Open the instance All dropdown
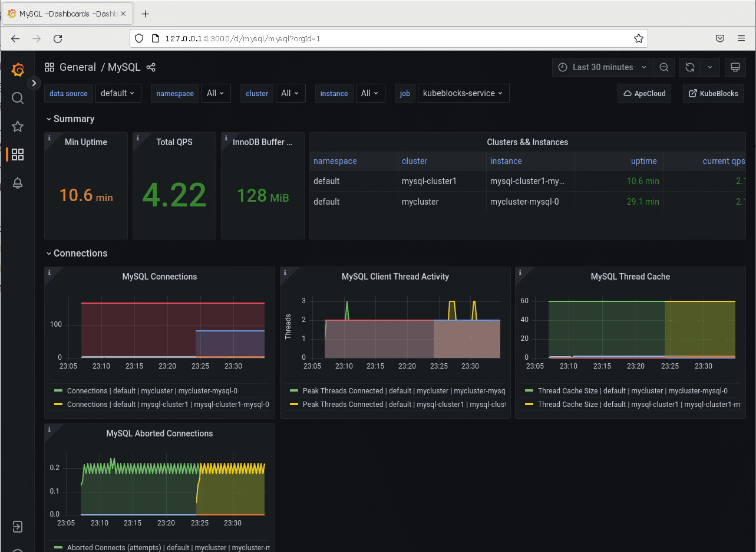The width and height of the screenshot is (756, 552). click(x=370, y=93)
